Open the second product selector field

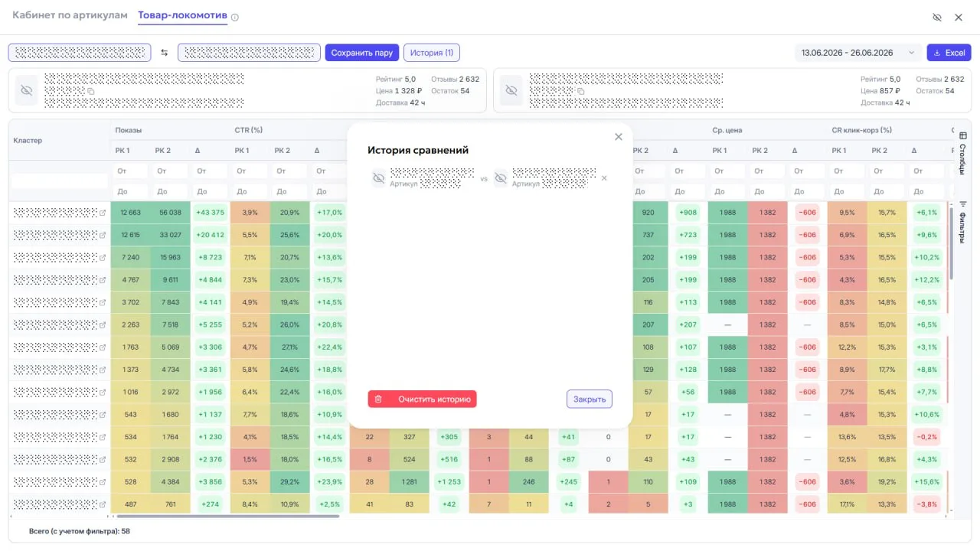(249, 53)
